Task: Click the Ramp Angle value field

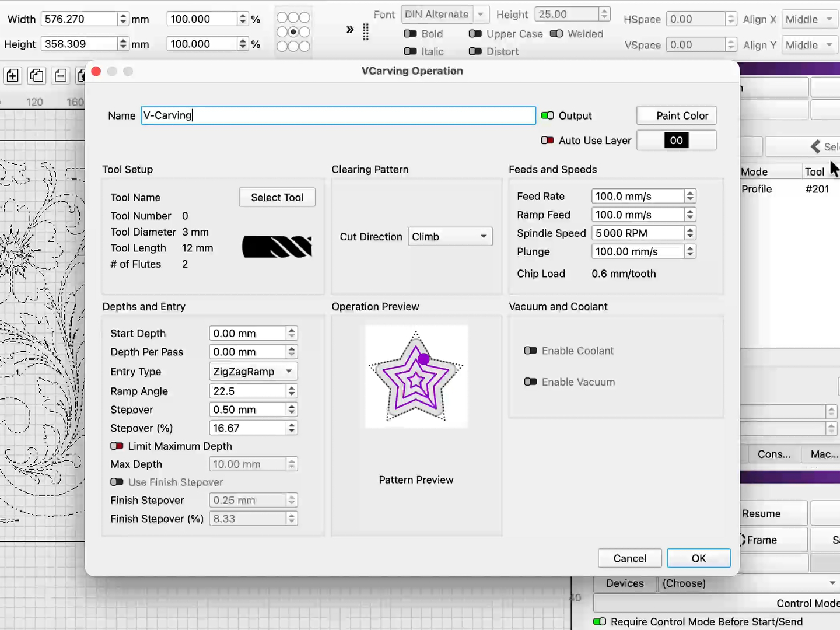Action: pos(248,391)
